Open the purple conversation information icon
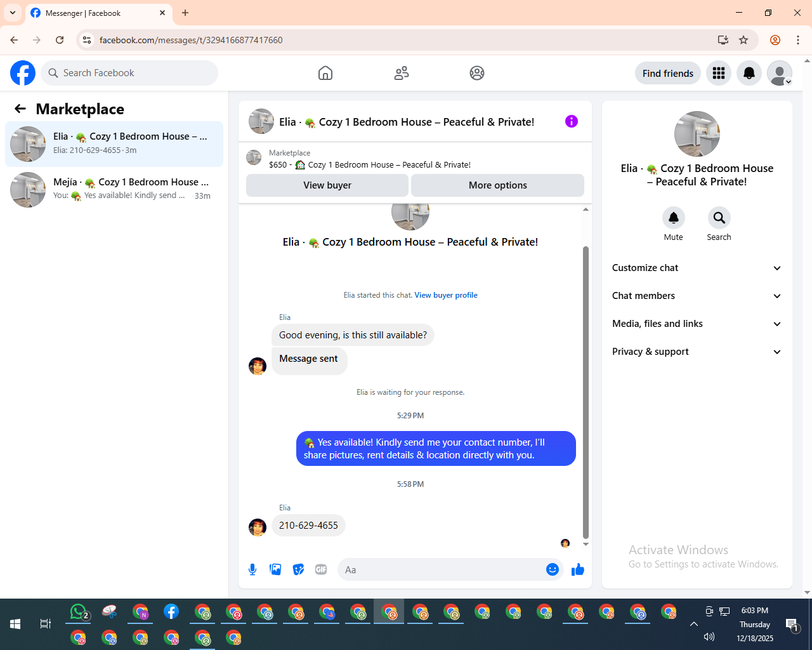The image size is (812, 650). coord(572,121)
